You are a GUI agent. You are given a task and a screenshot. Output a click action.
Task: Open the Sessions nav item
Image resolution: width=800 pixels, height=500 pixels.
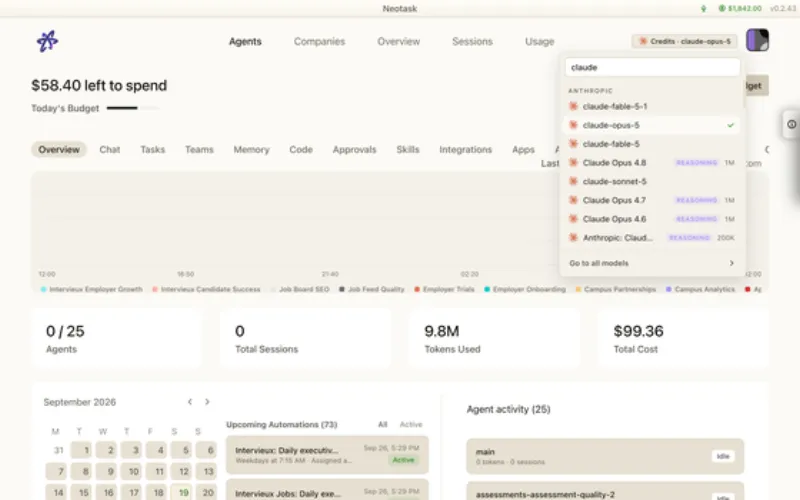[x=472, y=41]
